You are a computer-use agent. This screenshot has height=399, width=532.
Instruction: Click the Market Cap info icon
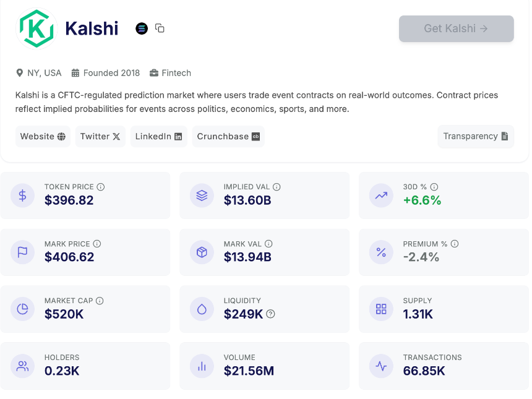tap(100, 301)
